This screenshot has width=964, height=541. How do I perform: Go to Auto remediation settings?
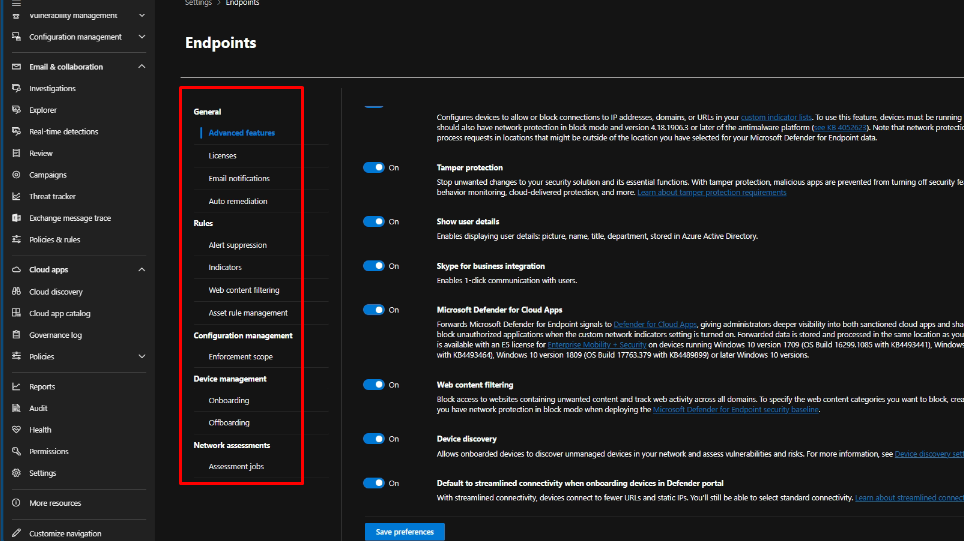click(x=238, y=201)
